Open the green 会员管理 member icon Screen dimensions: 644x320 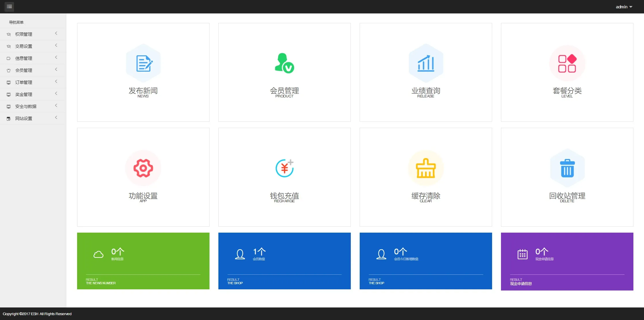coord(284,63)
